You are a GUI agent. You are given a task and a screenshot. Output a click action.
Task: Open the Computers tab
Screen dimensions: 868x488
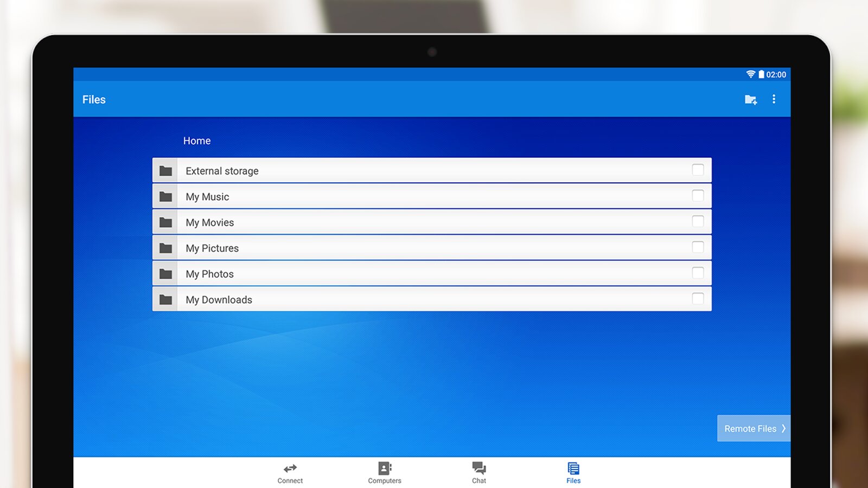[385, 472]
